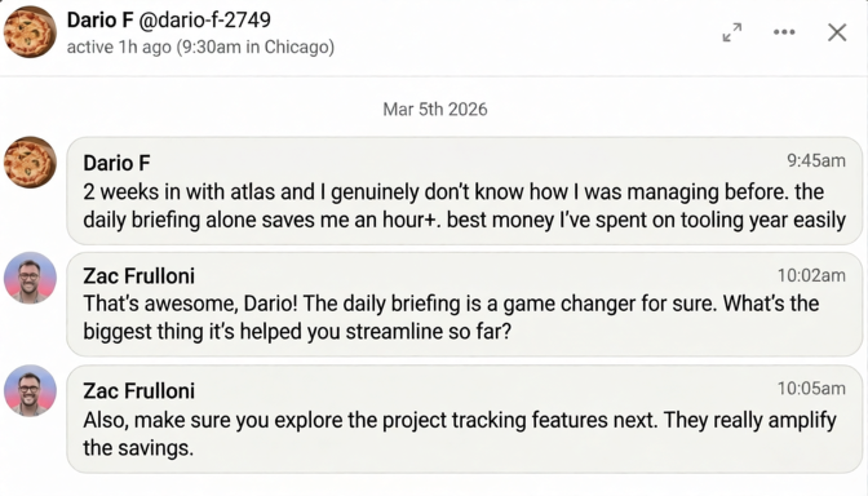Open details using the diagonal expand arrows
Screen dimensions: 868x496
pos(732,32)
